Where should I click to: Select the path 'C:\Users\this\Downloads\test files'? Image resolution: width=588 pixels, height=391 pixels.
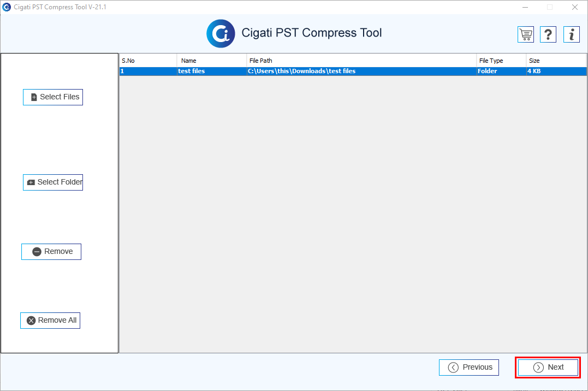[x=361, y=72]
